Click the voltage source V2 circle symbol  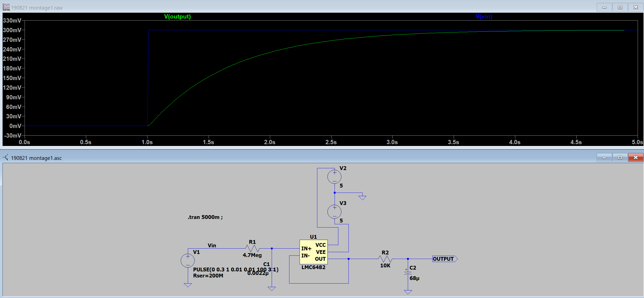click(334, 176)
